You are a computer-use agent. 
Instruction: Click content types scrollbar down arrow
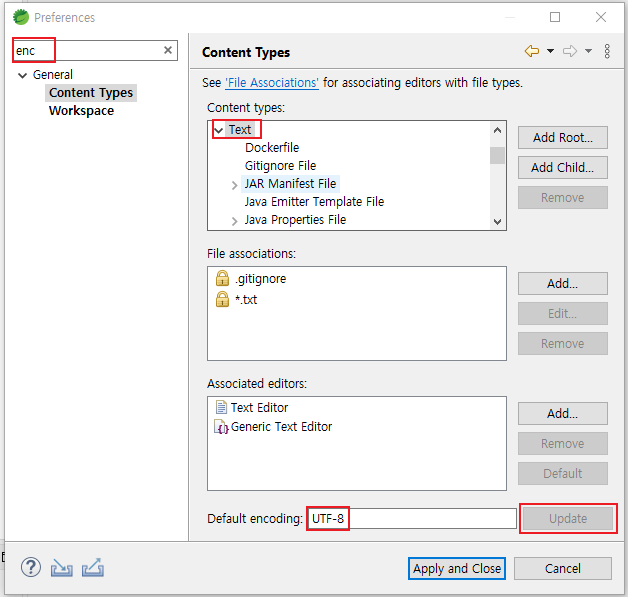(x=497, y=221)
